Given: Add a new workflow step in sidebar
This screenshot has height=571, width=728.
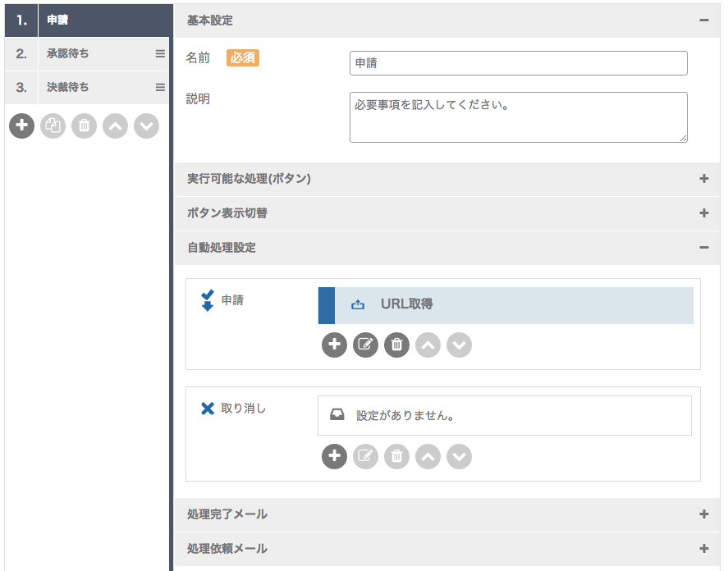Looking at the screenshot, I should (x=22, y=126).
